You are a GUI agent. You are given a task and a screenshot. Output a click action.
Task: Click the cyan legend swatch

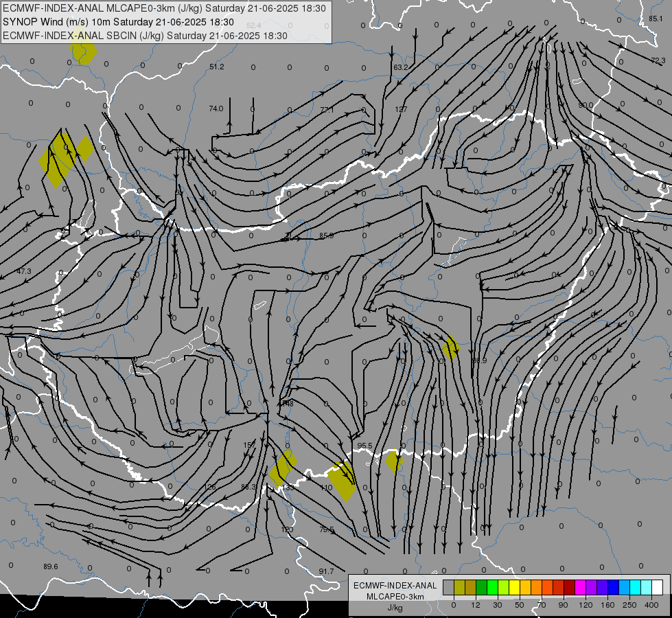636,587
